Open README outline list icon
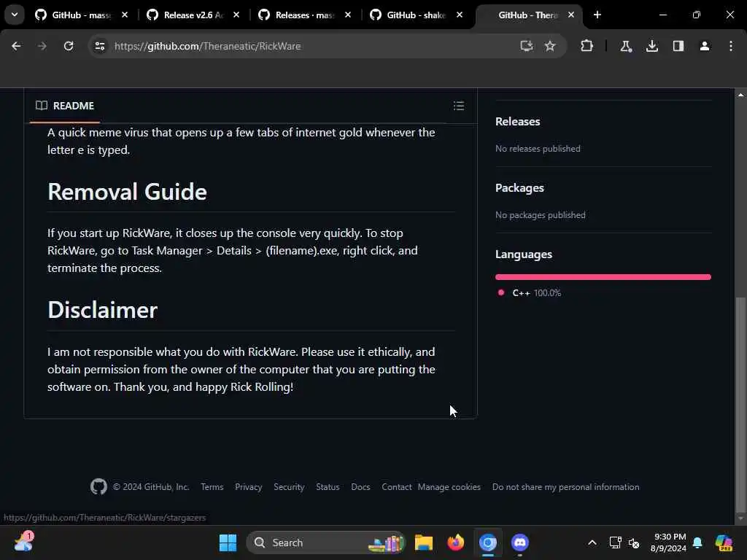 point(458,106)
